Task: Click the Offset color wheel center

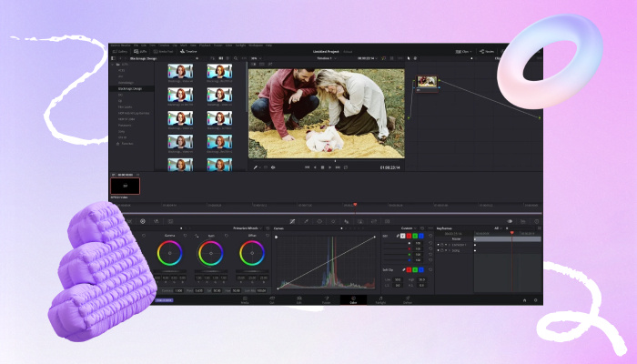Action: [x=252, y=253]
